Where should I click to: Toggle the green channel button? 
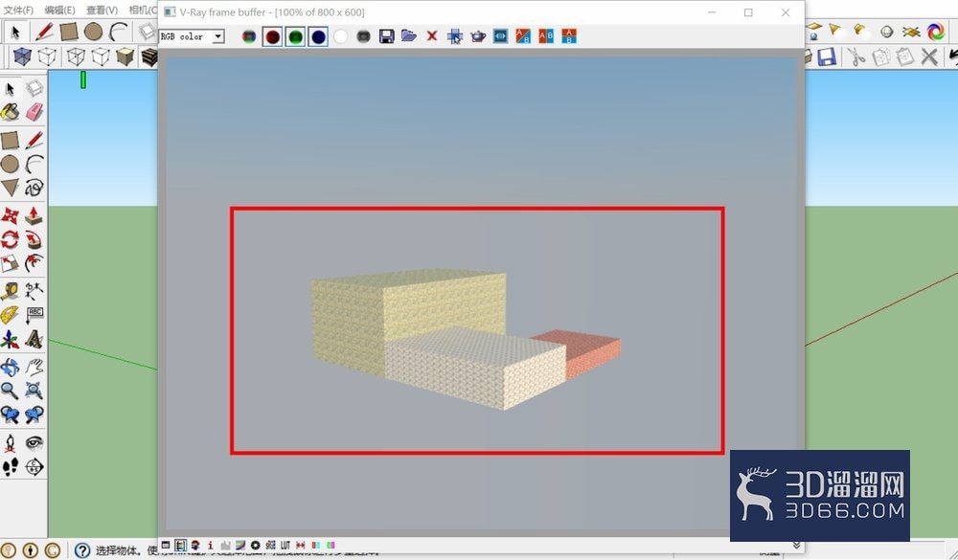point(296,36)
